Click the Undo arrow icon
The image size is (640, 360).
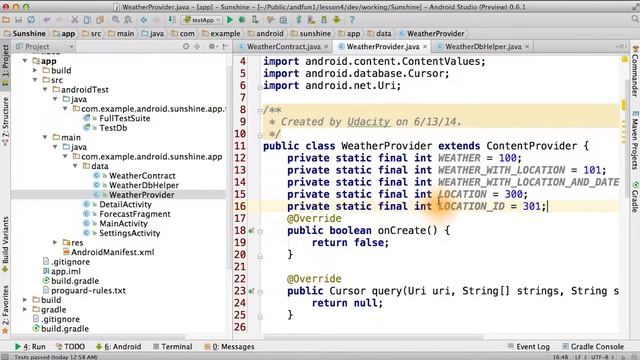tap(47, 20)
